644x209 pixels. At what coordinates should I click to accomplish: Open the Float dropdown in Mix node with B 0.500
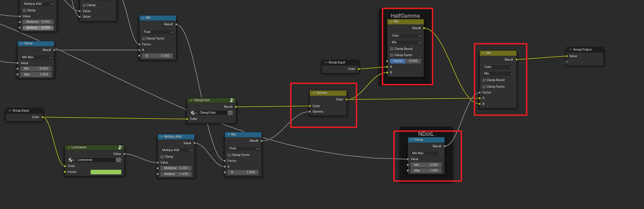158,32
